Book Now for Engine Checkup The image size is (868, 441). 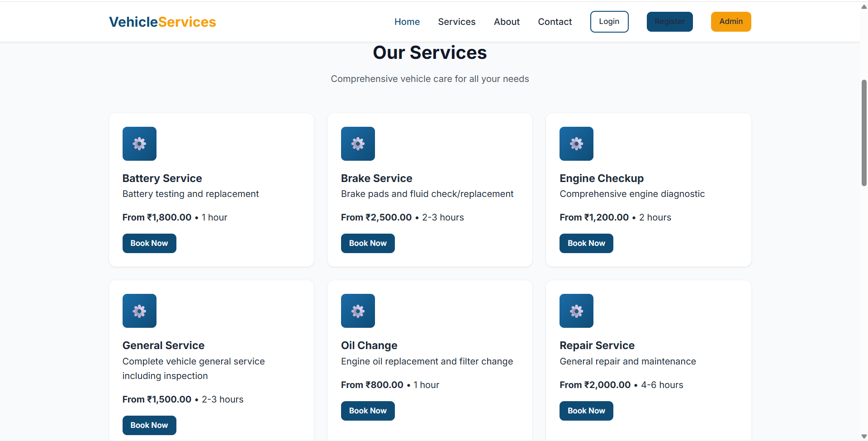click(586, 243)
